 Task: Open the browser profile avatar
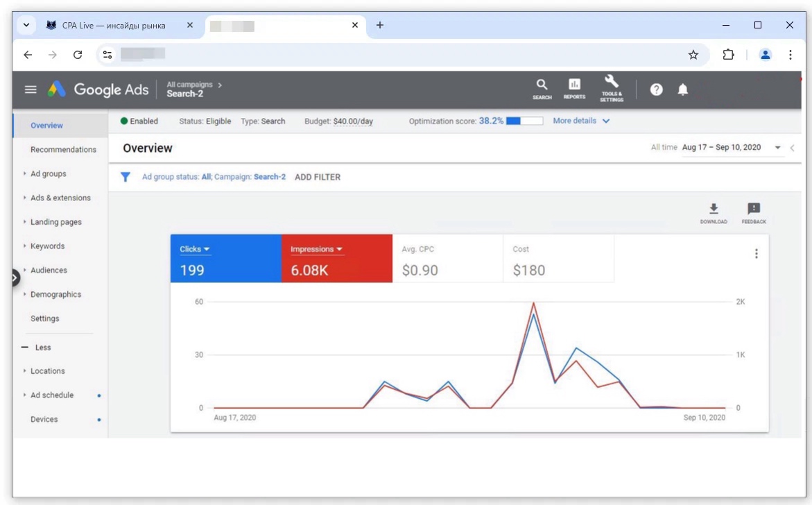pos(765,54)
